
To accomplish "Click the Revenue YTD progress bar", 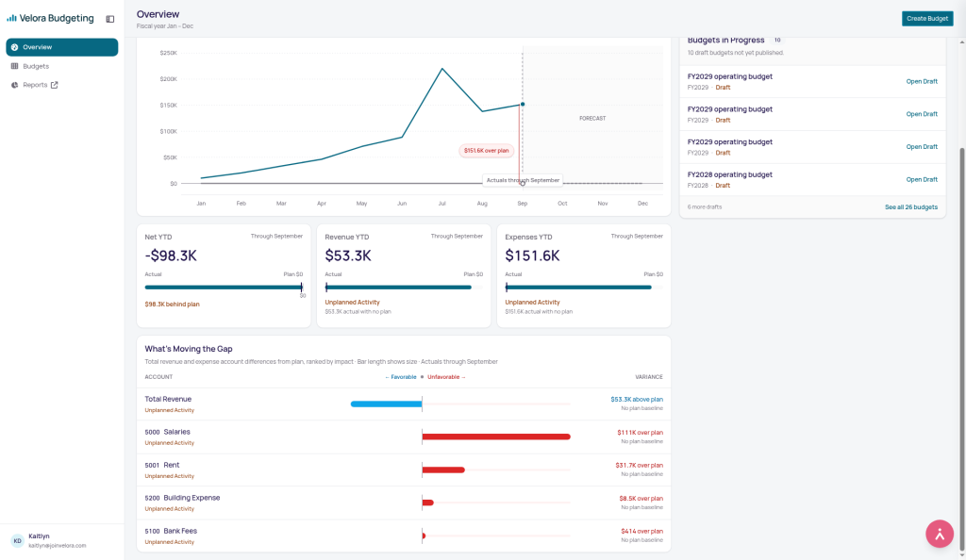I will point(404,288).
